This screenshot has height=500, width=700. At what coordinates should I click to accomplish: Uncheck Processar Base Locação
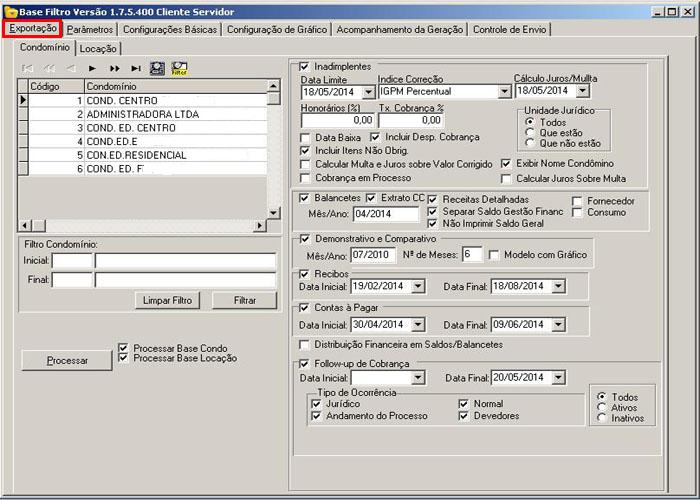pyautogui.click(x=123, y=358)
